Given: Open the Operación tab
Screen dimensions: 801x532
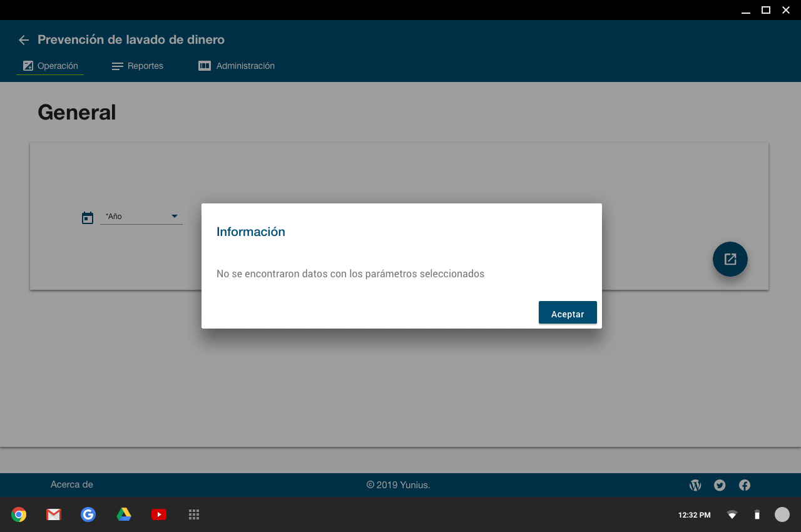Looking at the screenshot, I should [50, 66].
